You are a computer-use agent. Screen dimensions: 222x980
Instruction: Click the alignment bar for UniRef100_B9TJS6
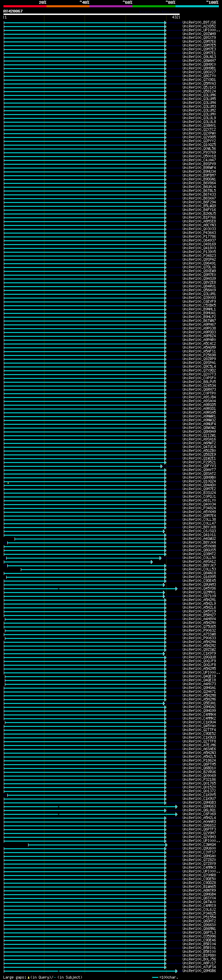[x=85, y=23]
